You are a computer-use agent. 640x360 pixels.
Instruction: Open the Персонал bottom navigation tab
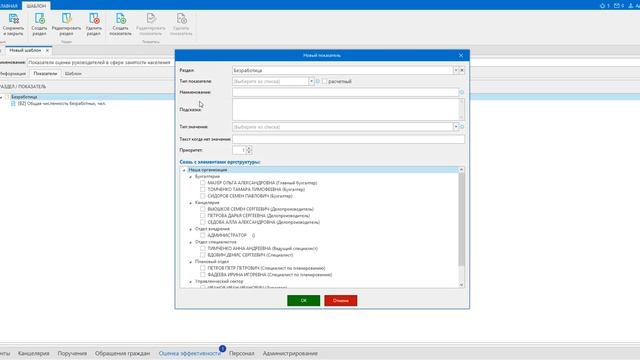pos(242,353)
